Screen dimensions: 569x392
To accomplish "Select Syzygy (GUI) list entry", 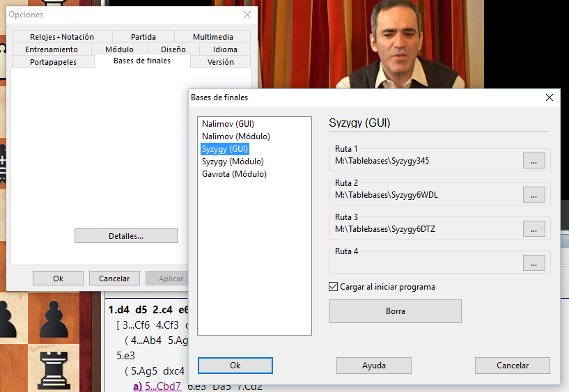I will [225, 149].
